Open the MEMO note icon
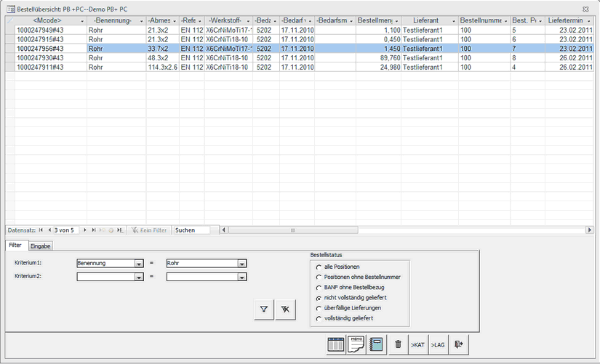 (356, 344)
